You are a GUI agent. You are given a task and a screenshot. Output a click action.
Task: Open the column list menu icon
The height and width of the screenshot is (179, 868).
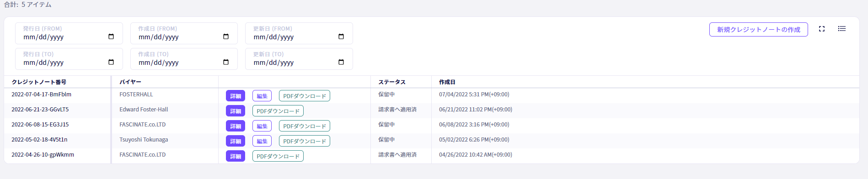click(842, 29)
